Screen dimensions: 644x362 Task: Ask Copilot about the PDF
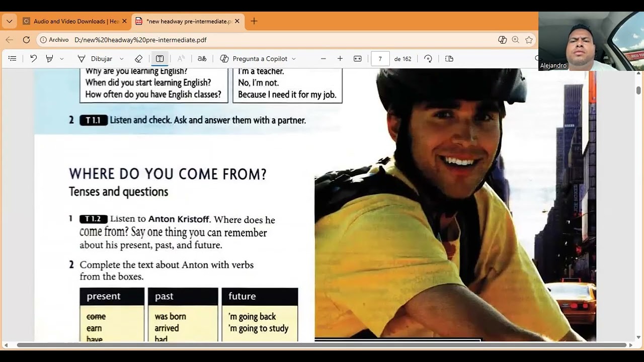(254, 59)
